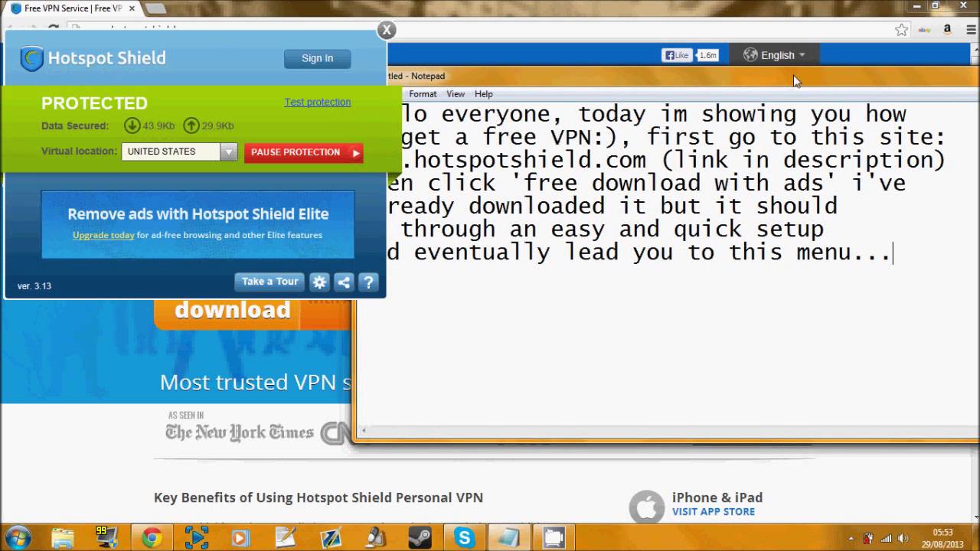The width and height of the screenshot is (980, 551).
Task: Open a new Chrome tab
Action: 155,8
